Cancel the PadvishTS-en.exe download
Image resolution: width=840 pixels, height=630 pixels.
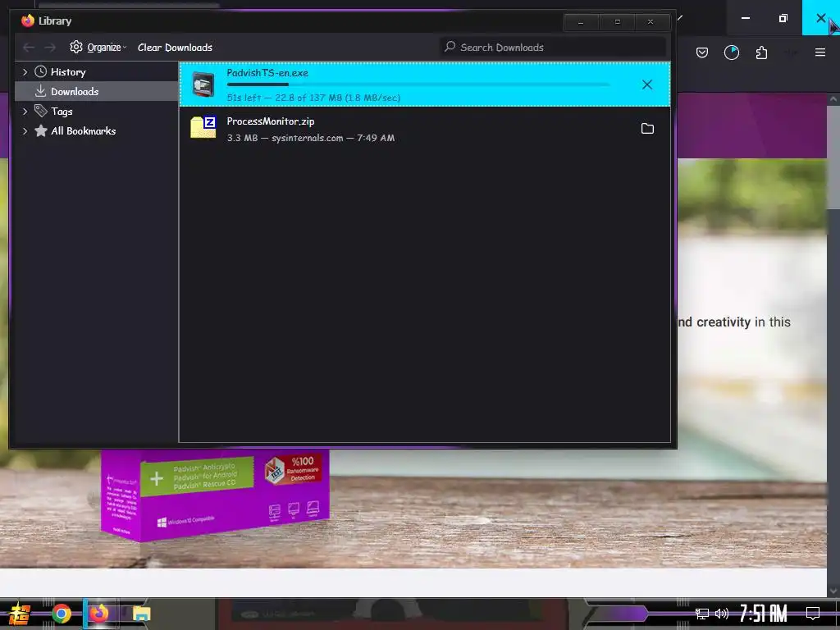click(647, 84)
